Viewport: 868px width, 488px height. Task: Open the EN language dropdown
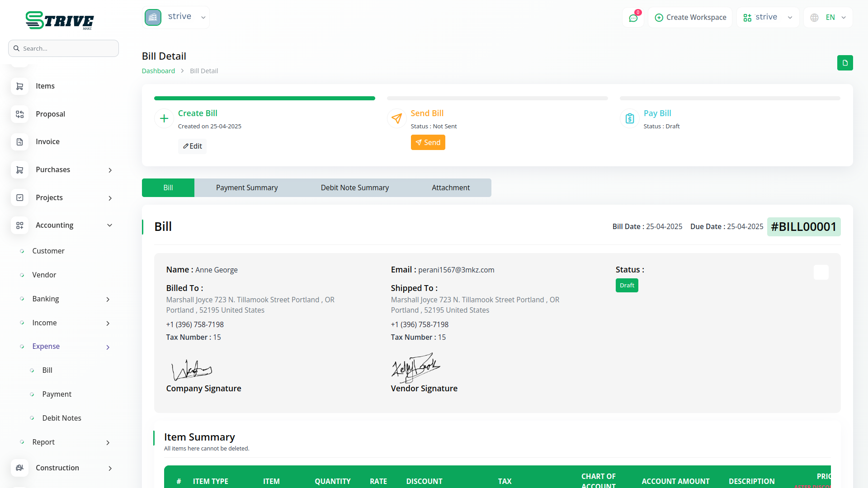coord(828,18)
